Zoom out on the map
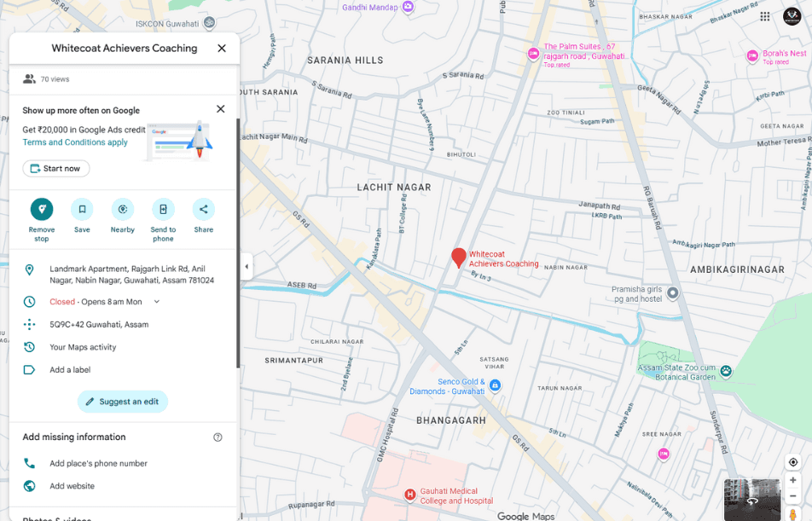812x521 pixels. click(793, 496)
